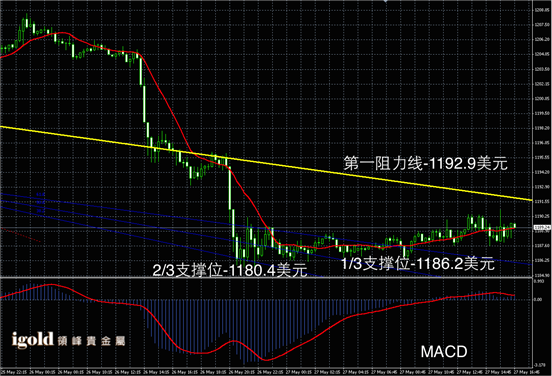Click the latest candlestick at chart right edge
This screenshot has height=376, width=552.
click(515, 226)
